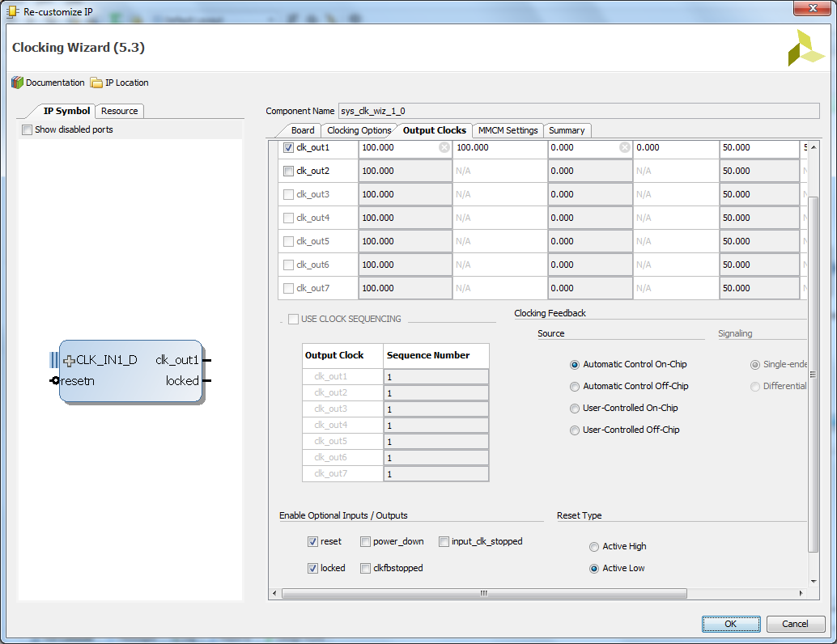Expand the CLK_IN1_D plus icon on symbol
The height and width of the screenshot is (644, 837).
69,361
